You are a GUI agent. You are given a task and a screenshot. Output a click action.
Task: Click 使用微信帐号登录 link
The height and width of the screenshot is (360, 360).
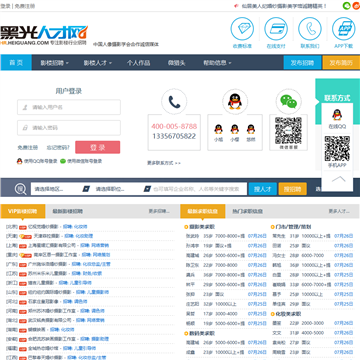point(85,161)
